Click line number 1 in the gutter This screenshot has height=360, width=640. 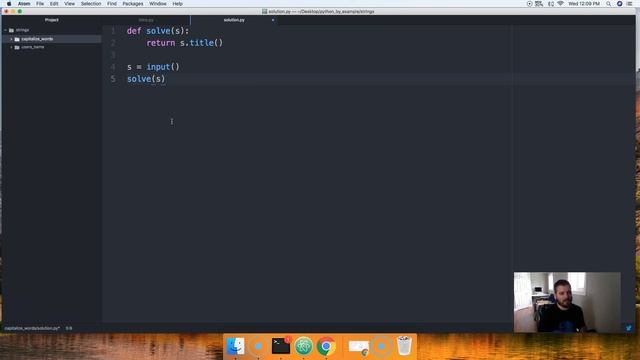(x=113, y=31)
